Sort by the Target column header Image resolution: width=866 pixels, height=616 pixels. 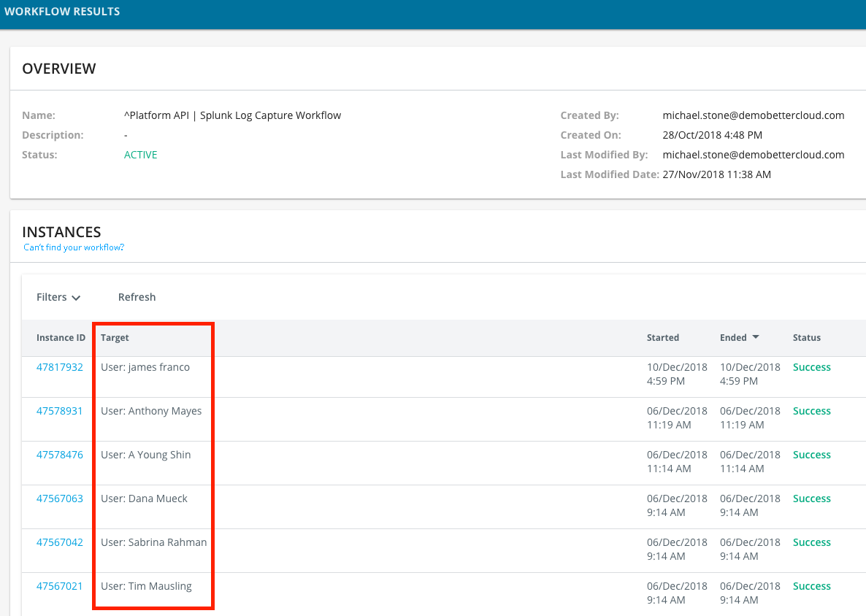(x=115, y=338)
